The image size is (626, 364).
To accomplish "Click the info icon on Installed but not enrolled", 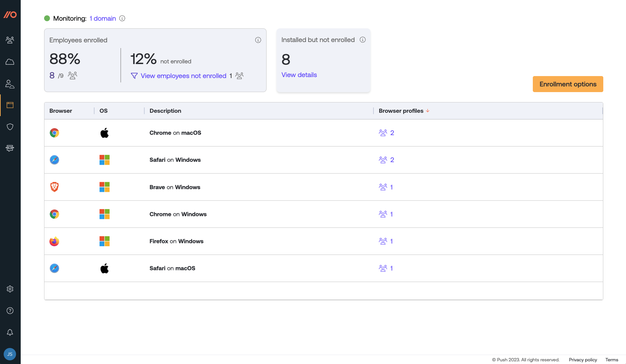I will 363,39.
